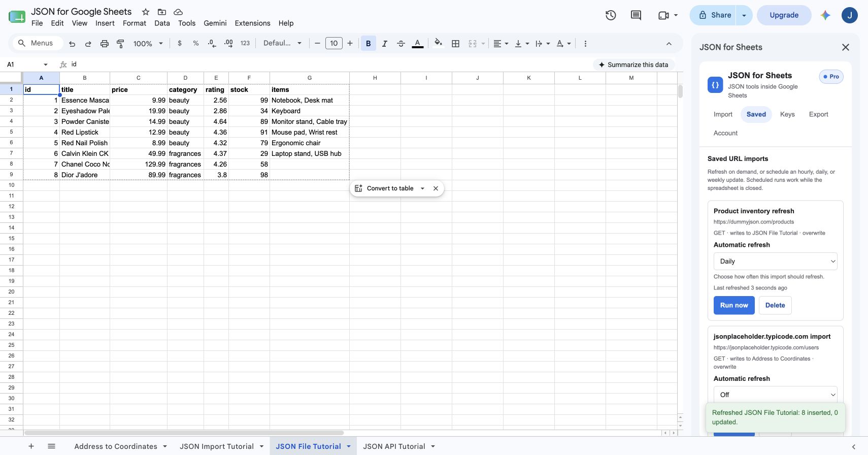Close the JSON for Sheets sidebar

point(846,47)
